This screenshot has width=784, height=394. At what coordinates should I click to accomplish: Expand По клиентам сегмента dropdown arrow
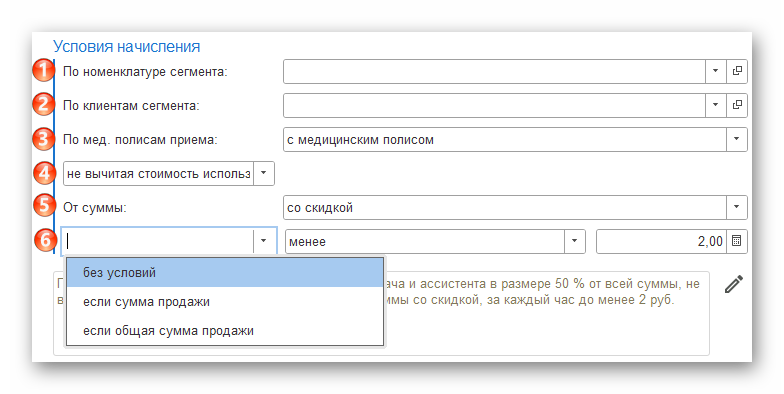[x=716, y=106]
